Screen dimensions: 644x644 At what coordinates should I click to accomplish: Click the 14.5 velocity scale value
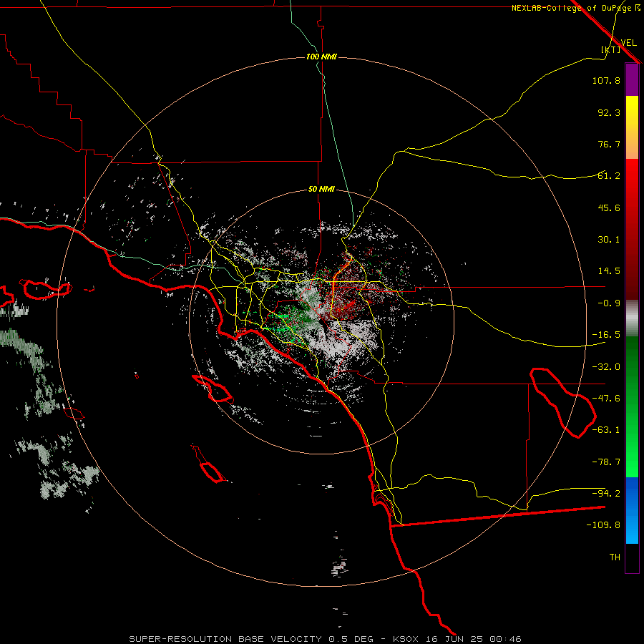[609, 271]
